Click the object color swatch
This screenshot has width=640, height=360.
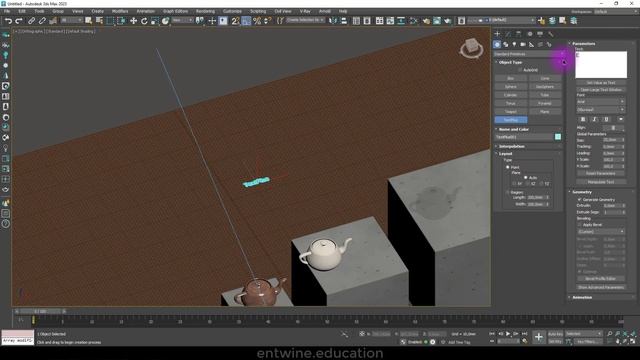click(558, 137)
